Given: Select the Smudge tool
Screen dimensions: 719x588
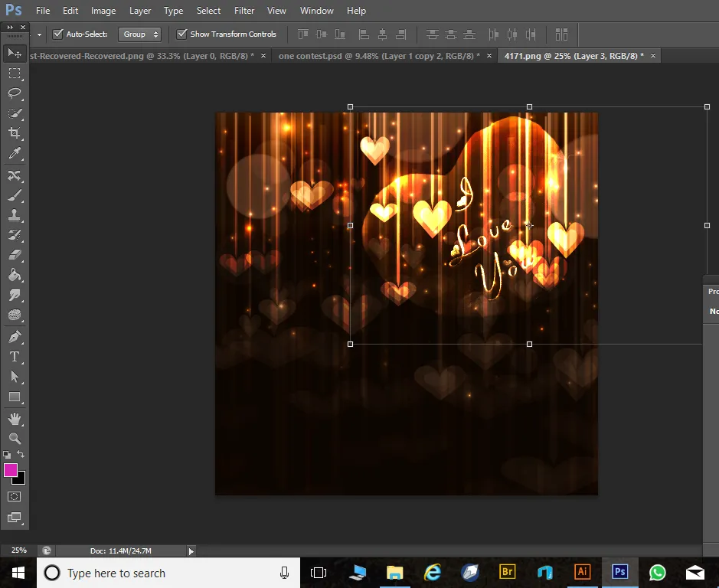Looking at the screenshot, I should [x=15, y=295].
